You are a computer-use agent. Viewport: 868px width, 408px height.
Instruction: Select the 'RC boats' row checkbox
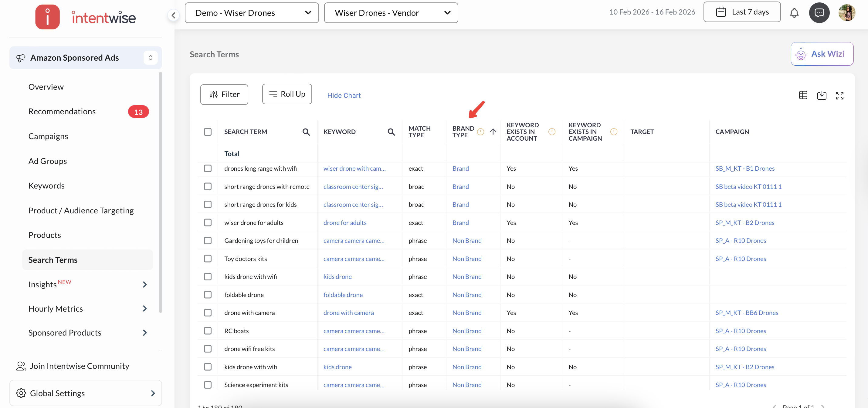point(208,331)
